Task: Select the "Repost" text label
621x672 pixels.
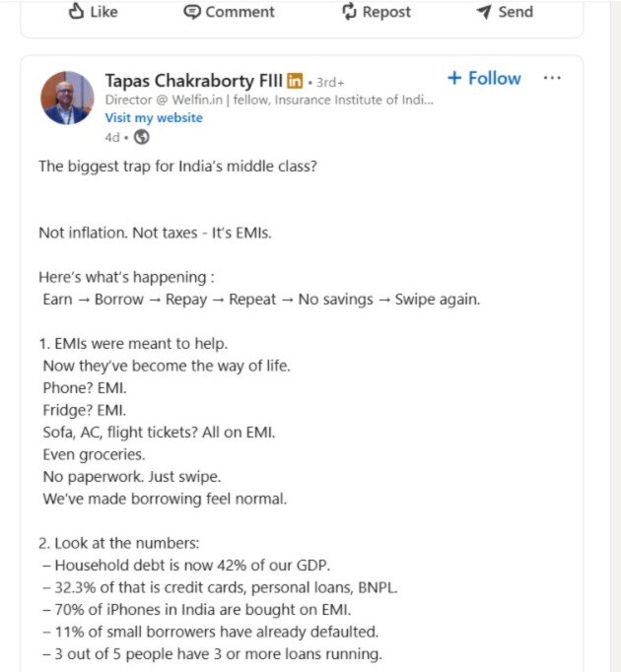Action: point(386,12)
